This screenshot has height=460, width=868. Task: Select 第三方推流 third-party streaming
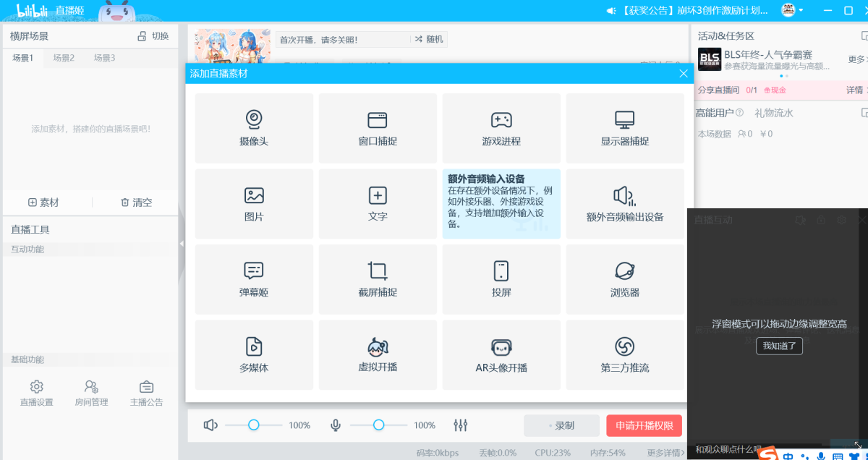coord(625,354)
